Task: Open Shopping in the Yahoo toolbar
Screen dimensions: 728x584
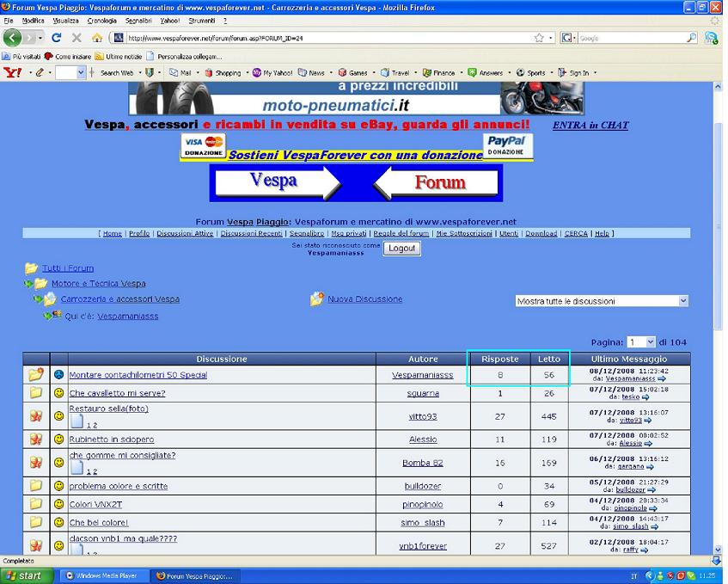Action: pyautogui.click(x=223, y=72)
